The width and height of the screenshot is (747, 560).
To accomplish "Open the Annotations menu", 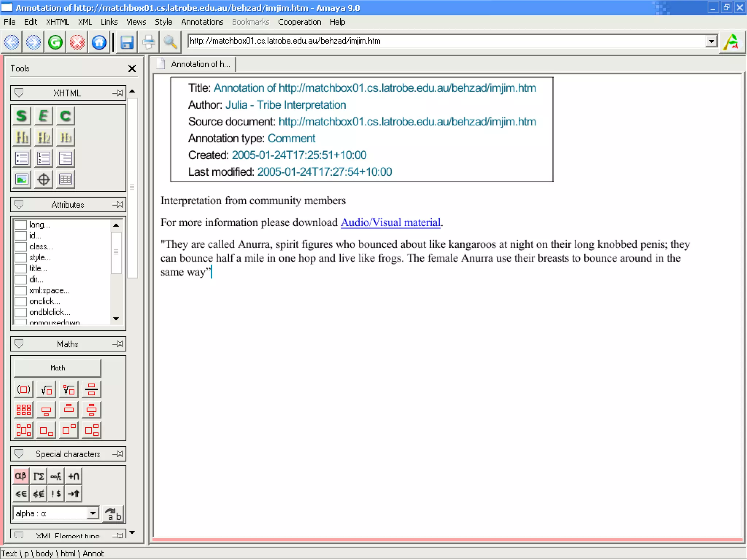I will [x=202, y=22].
